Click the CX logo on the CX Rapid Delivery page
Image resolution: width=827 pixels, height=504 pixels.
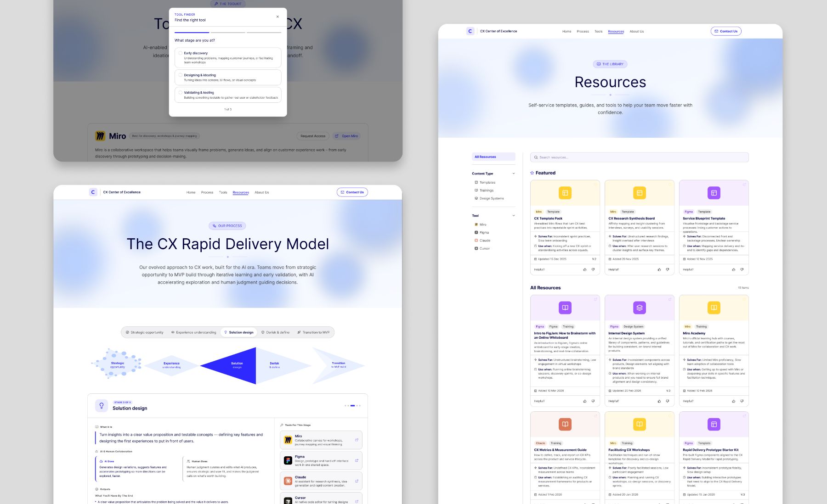click(93, 192)
